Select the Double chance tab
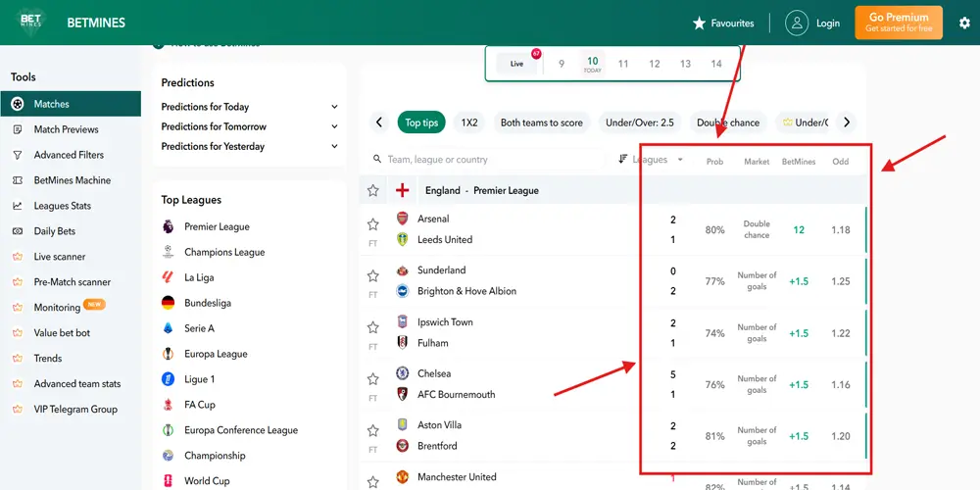 click(728, 122)
